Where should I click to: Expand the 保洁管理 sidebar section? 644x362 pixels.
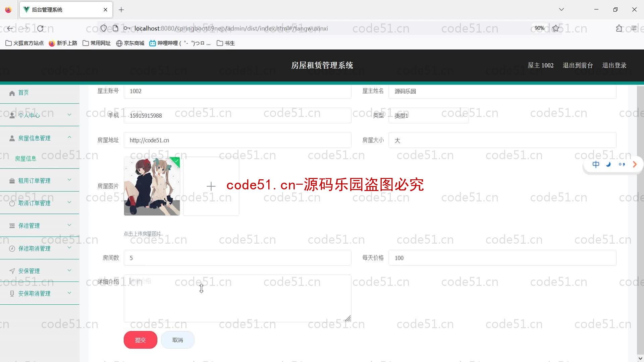tap(39, 226)
